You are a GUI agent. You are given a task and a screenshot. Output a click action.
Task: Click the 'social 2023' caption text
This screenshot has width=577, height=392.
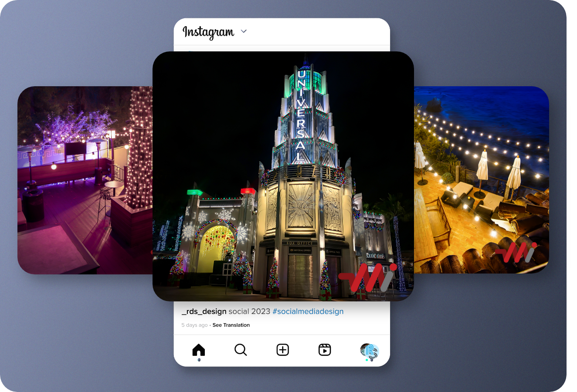tap(249, 311)
